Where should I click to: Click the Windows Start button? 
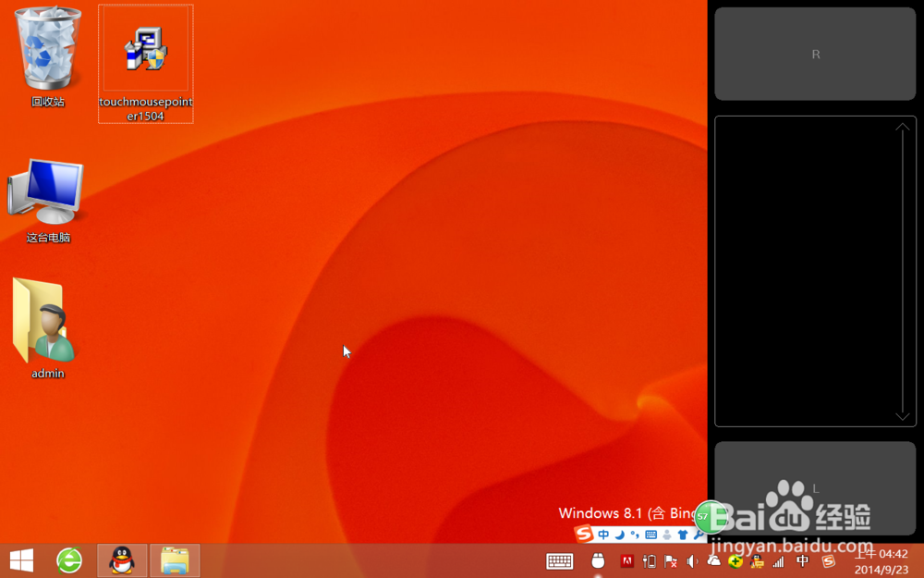pos(22,560)
